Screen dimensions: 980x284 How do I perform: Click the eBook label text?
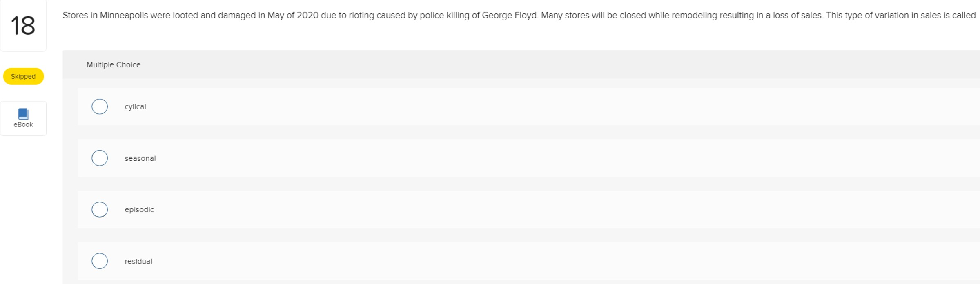23,125
